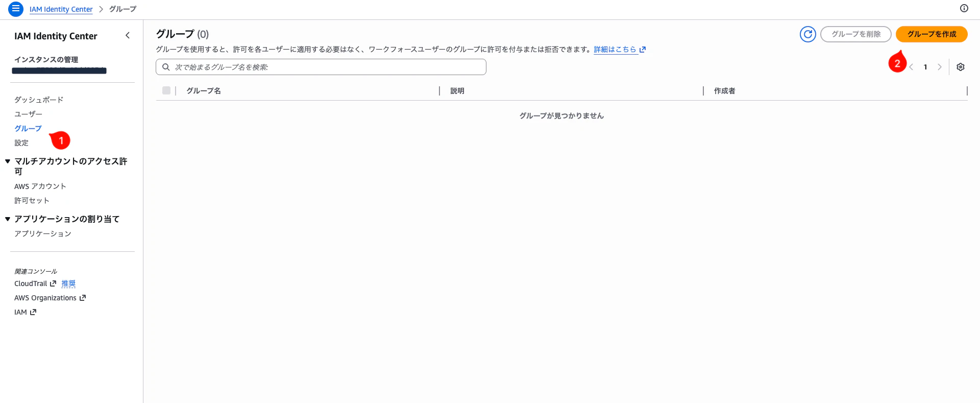The height and width of the screenshot is (403, 980).
Task: Open 詳細はこちら link
Action: tap(615, 50)
